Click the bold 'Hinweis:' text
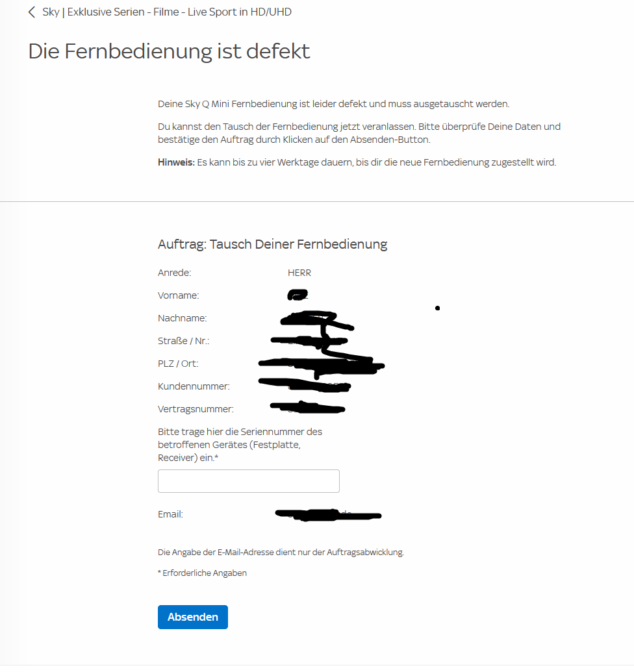This screenshot has height=672, width=634. coord(176,162)
